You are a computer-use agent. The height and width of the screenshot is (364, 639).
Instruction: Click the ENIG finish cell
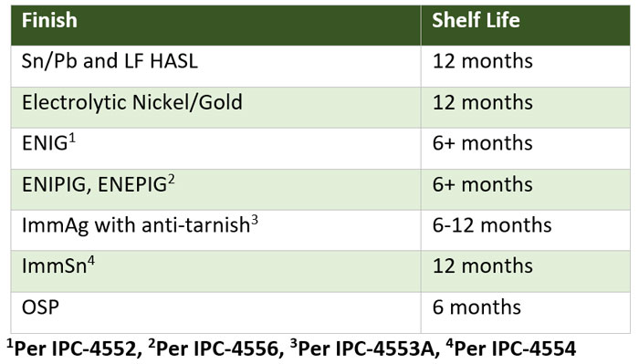click(215, 149)
